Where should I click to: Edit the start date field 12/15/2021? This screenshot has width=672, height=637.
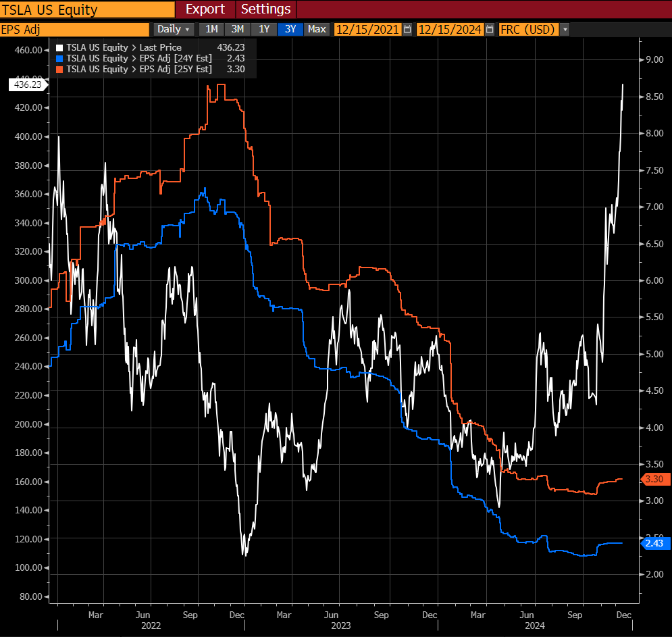click(x=367, y=29)
